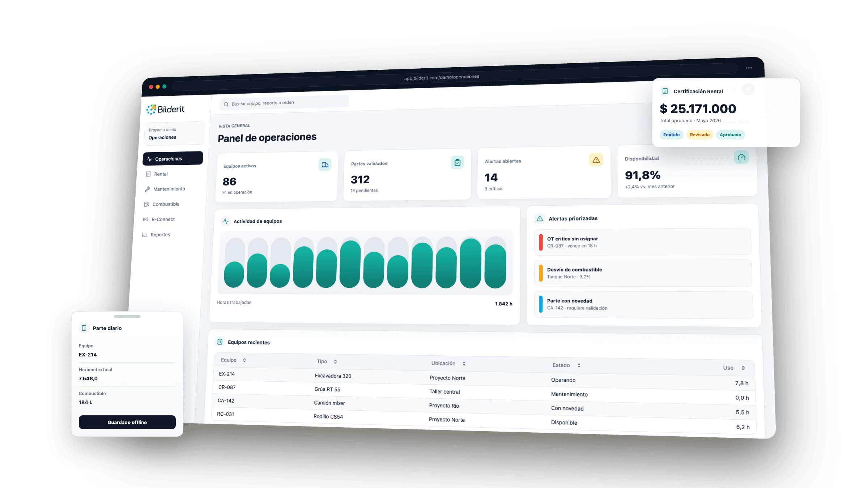The height and width of the screenshot is (488, 868).
Task: Click table cell CR-087
Action: point(227,387)
